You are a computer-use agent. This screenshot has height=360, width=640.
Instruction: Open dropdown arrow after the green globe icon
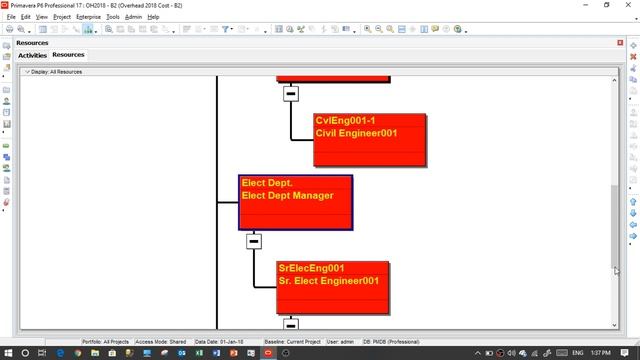pyautogui.click(x=466, y=31)
